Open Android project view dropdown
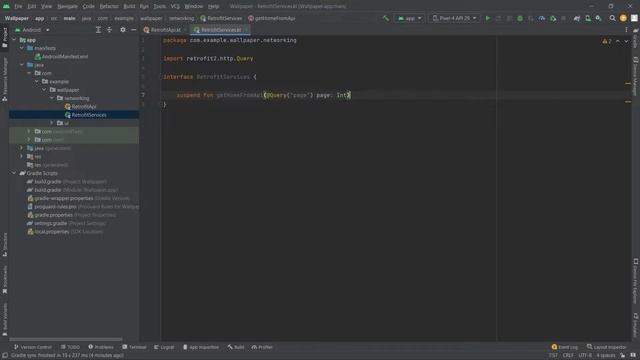The image size is (640, 360). [x=32, y=30]
